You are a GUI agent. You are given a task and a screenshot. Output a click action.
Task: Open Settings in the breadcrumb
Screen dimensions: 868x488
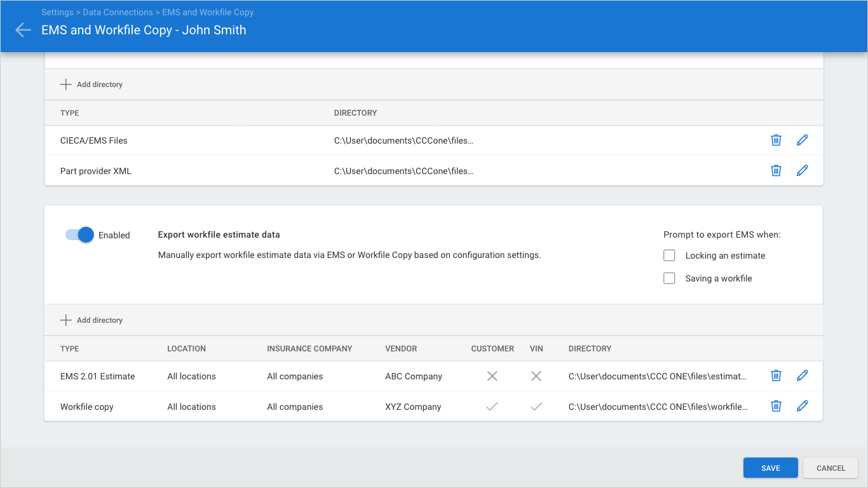pos(57,12)
